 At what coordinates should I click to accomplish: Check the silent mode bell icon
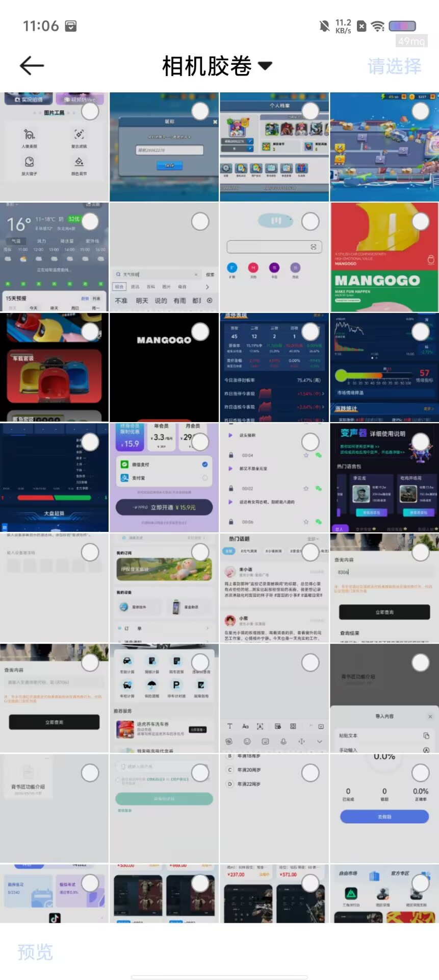coord(324,26)
